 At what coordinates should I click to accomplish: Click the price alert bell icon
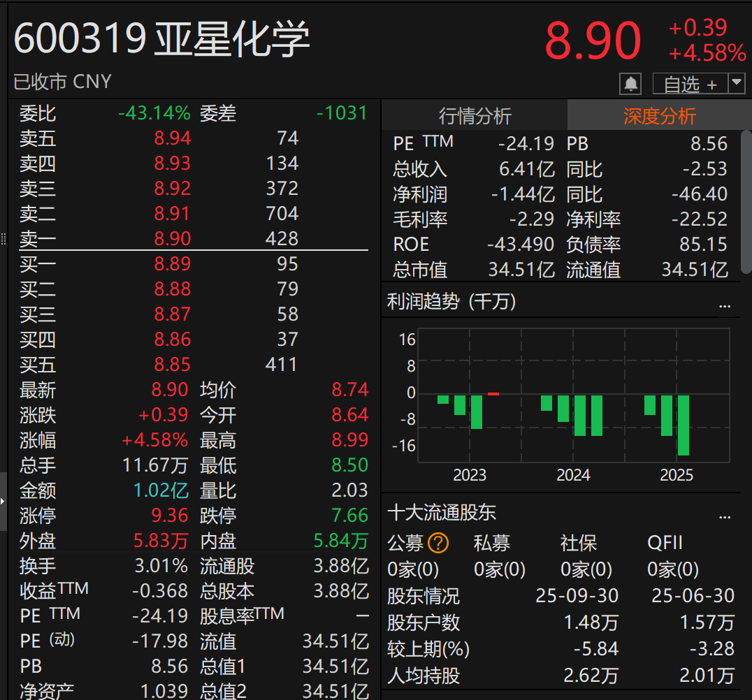coord(630,85)
